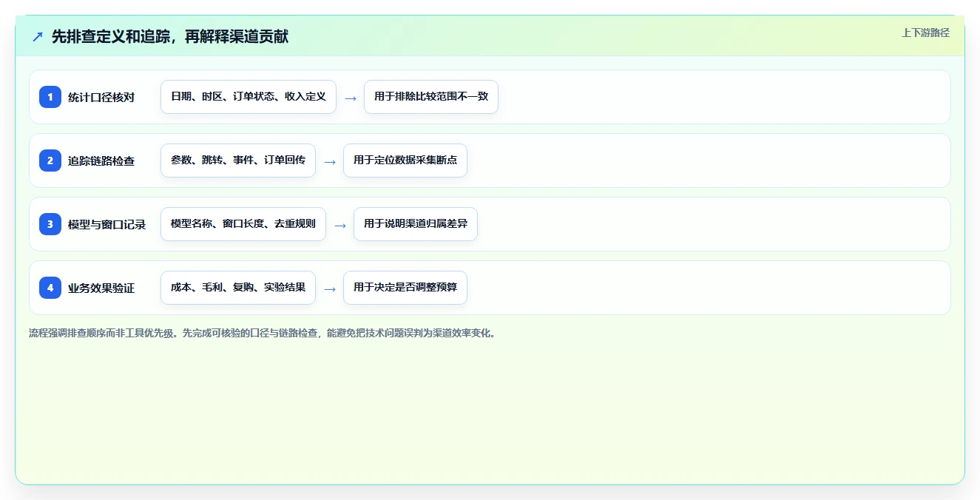Click the 日期、时区、订单状态、收入定义 chip
Viewport: 980px width, 500px height.
point(249,97)
